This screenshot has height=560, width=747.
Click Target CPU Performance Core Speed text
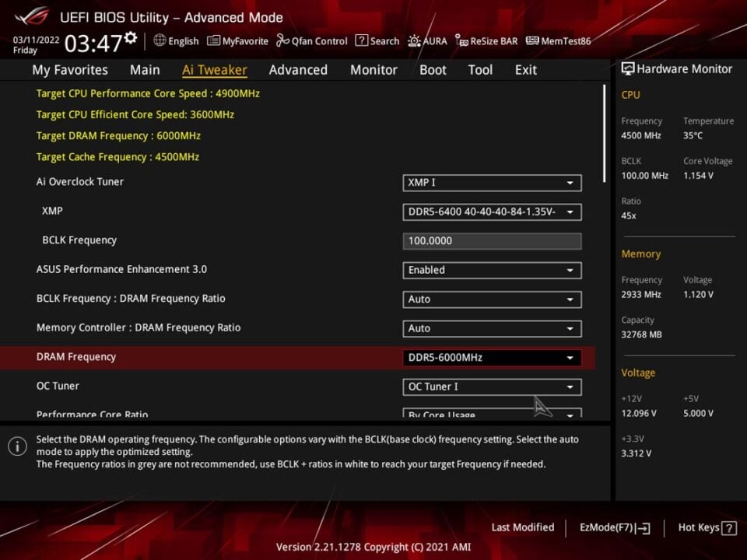148,93
